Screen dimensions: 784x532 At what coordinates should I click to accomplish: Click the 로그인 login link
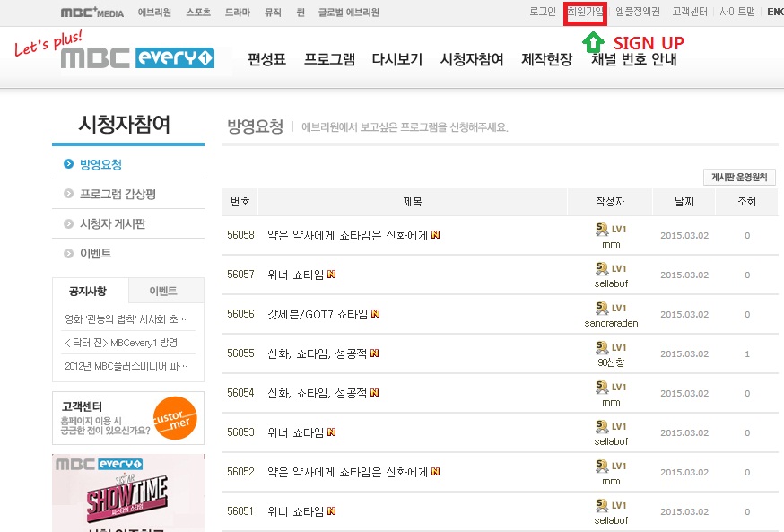pyautogui.click(x=543, y=12)
